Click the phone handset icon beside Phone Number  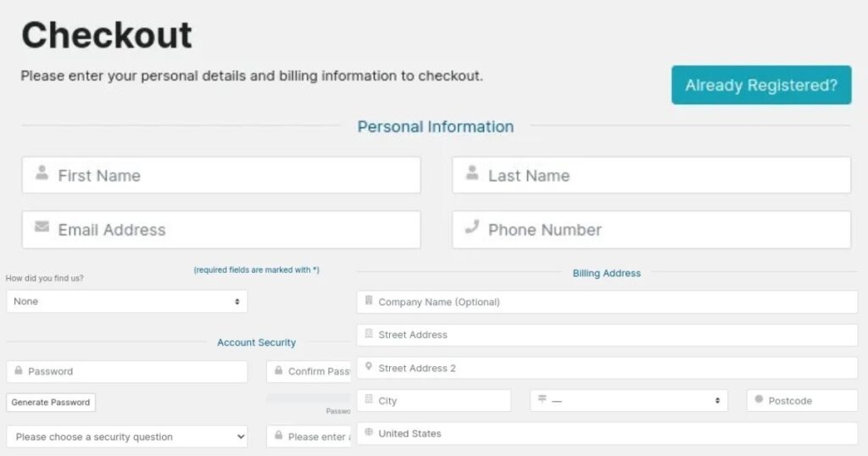(x=471, y=226)
